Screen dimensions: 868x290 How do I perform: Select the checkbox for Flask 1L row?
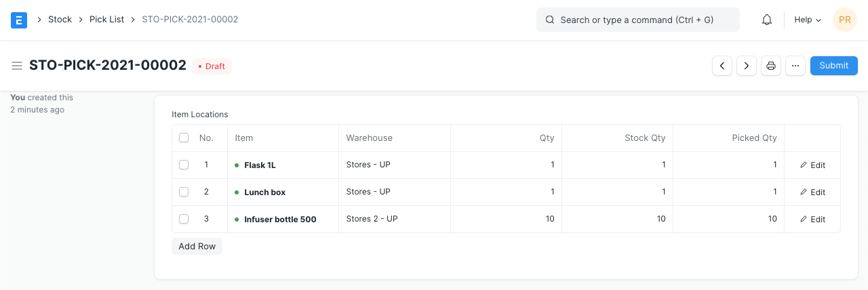click(184, 165)
